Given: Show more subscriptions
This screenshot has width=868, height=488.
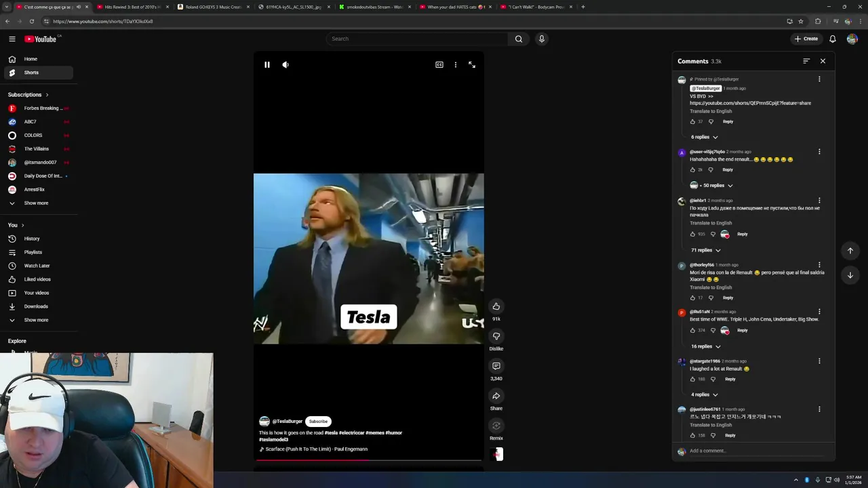Looking at the screenshot, I should tap(39, 203).
